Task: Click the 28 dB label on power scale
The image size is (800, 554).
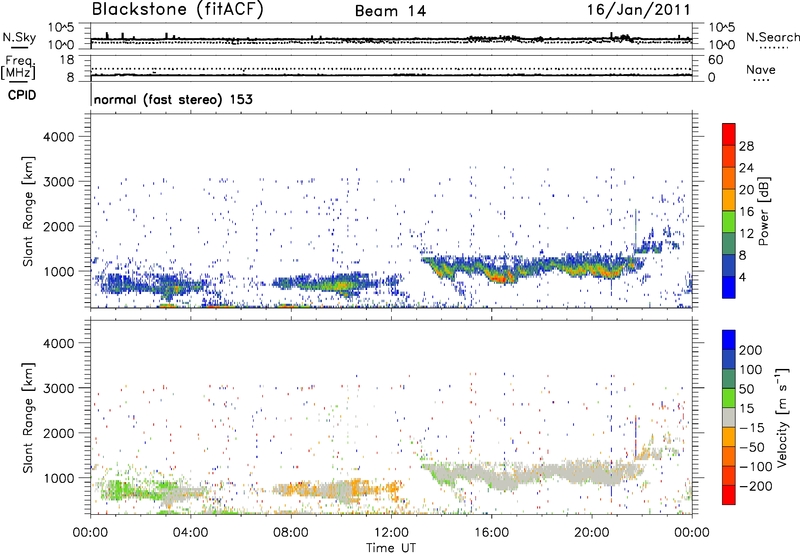Action: pos(746,146)
